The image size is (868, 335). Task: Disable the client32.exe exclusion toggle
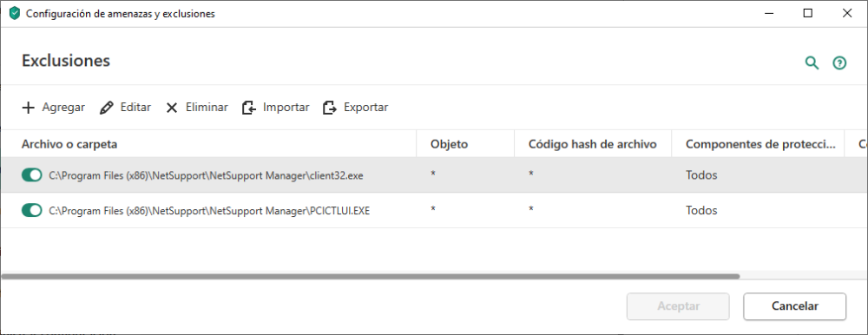click(x=32, y=175)
